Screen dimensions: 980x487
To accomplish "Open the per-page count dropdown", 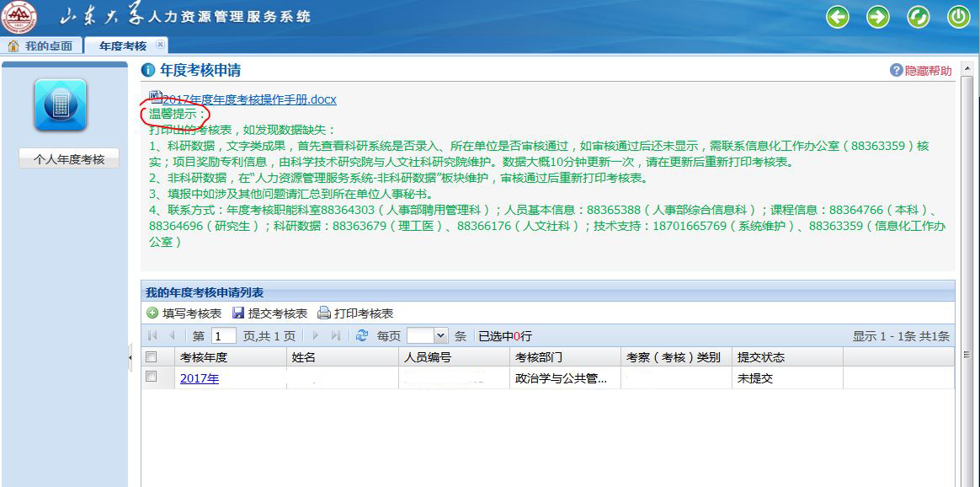I will pos(440,336).
